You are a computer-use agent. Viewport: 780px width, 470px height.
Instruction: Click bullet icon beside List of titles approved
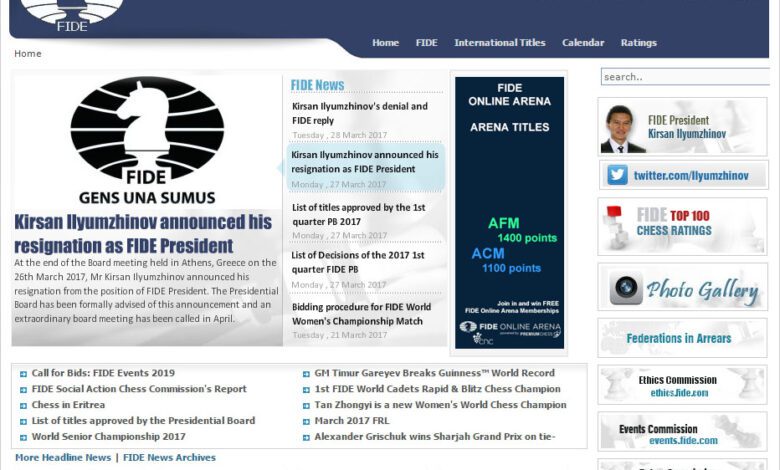click(23, 422)
